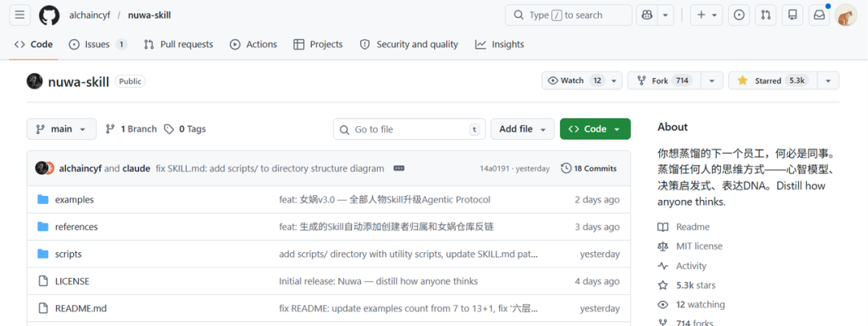
Task: Click the examples folder icon
Action: (x=43, y=199)
